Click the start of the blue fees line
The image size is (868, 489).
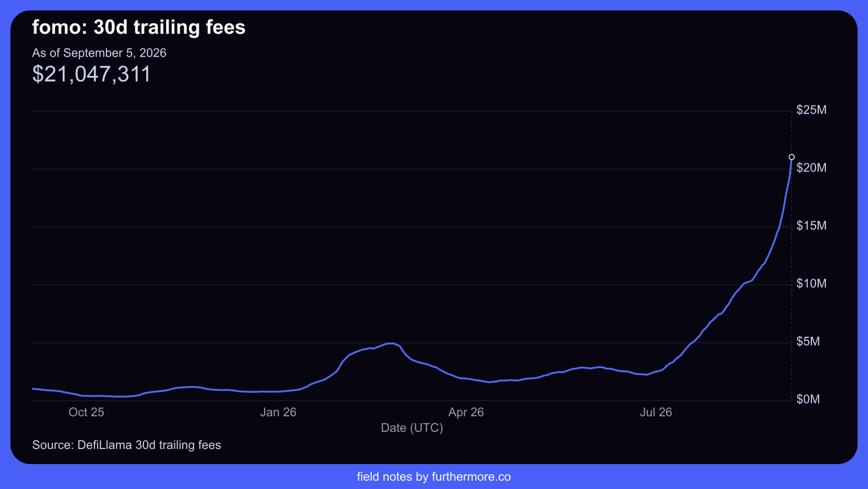[33, 389]
